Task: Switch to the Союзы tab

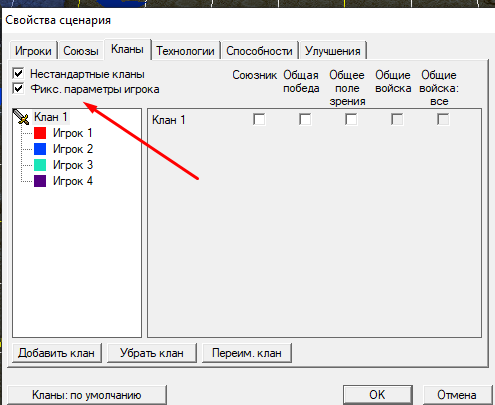Action: pos(81,51)
